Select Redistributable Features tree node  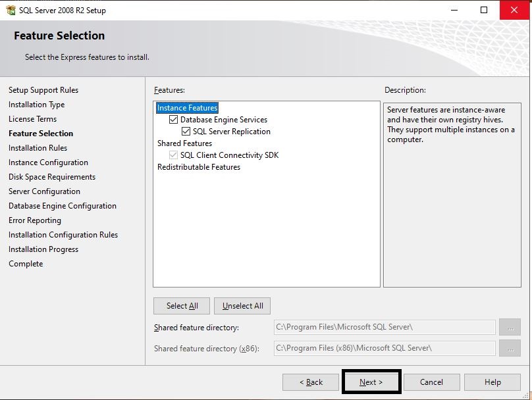coord(199,167)
